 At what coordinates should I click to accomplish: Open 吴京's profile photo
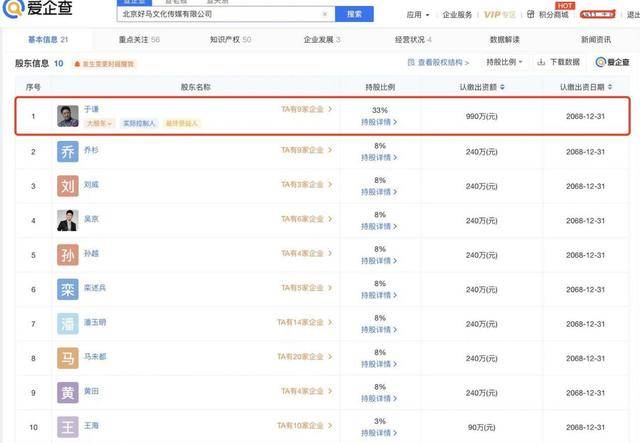pos(68,220)
